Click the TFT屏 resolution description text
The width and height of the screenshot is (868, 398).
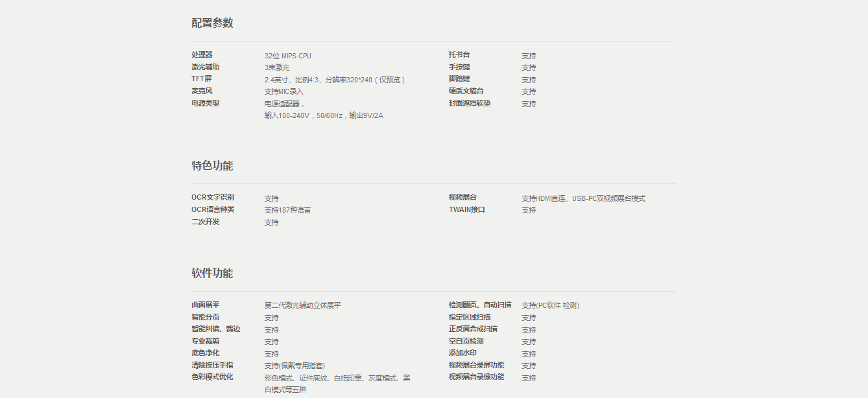pyautogui.click(x=334, y=80)
